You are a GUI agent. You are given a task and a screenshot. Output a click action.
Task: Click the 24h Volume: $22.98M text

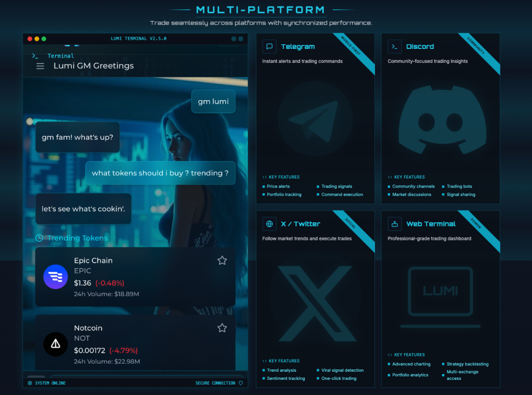point(107,361)
